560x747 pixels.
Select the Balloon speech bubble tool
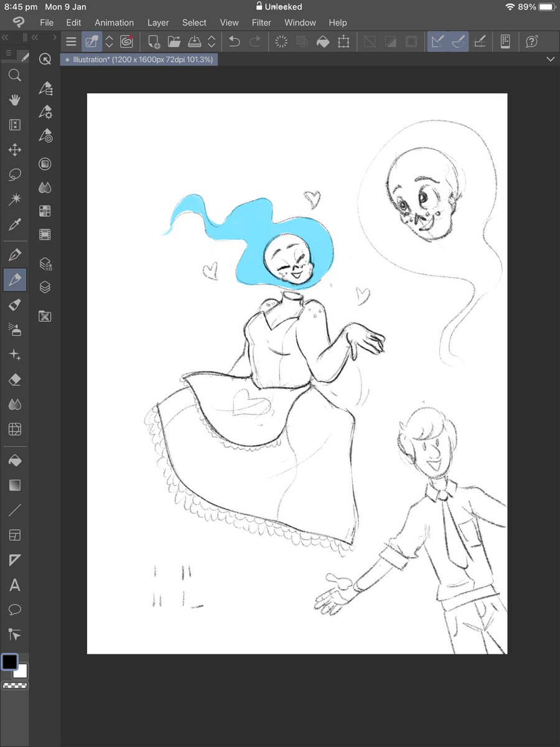(x=15, y=609)
